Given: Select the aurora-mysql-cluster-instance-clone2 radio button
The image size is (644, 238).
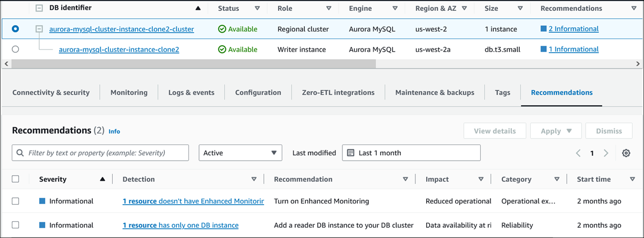Looking at the screenshot, I should (x=15, y=49).
